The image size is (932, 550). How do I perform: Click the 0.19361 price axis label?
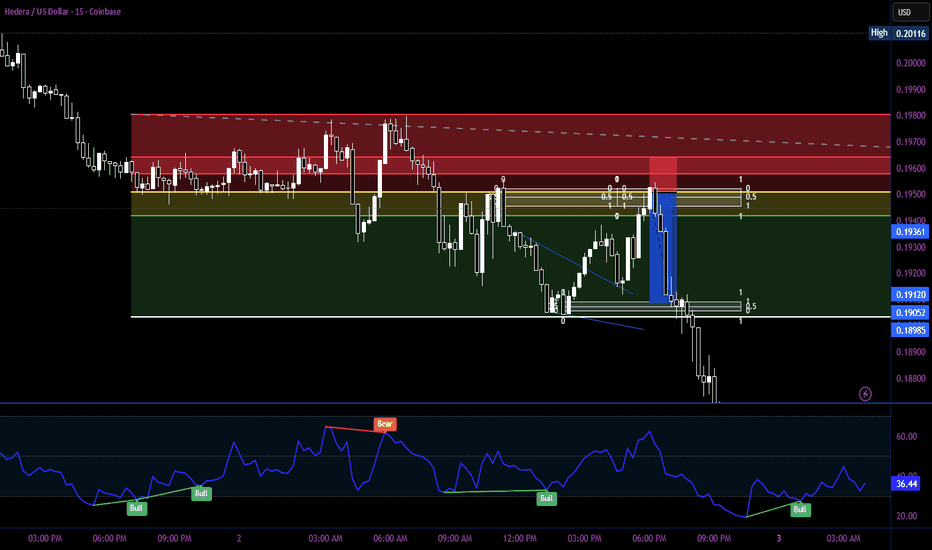(908, 231)
